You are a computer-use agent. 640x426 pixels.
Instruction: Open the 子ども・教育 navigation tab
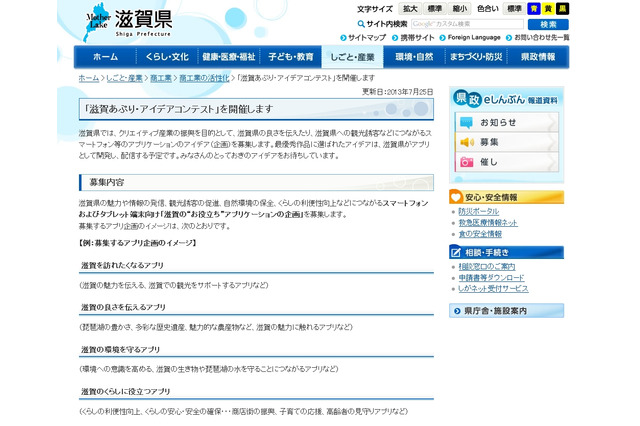pos(291,57)
